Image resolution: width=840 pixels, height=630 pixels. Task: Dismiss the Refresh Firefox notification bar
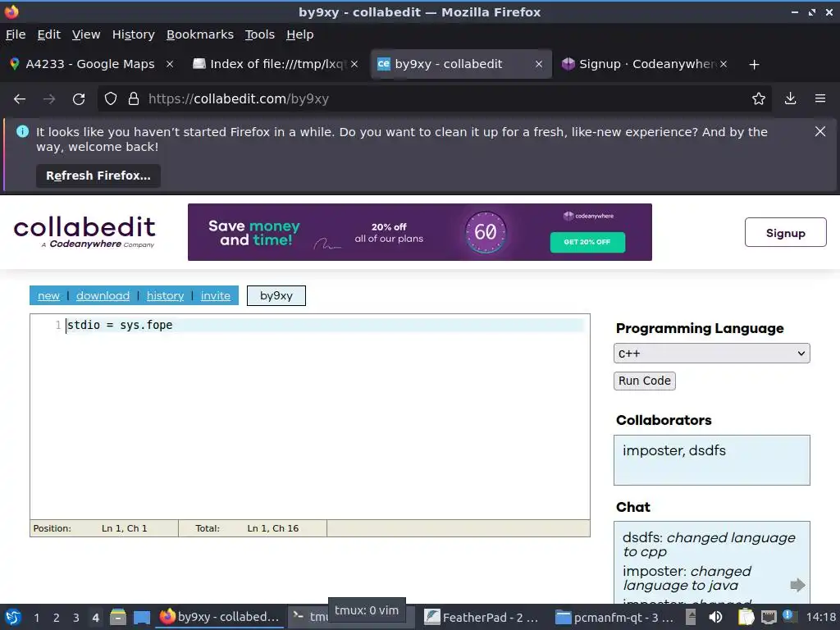coord(820,131)
